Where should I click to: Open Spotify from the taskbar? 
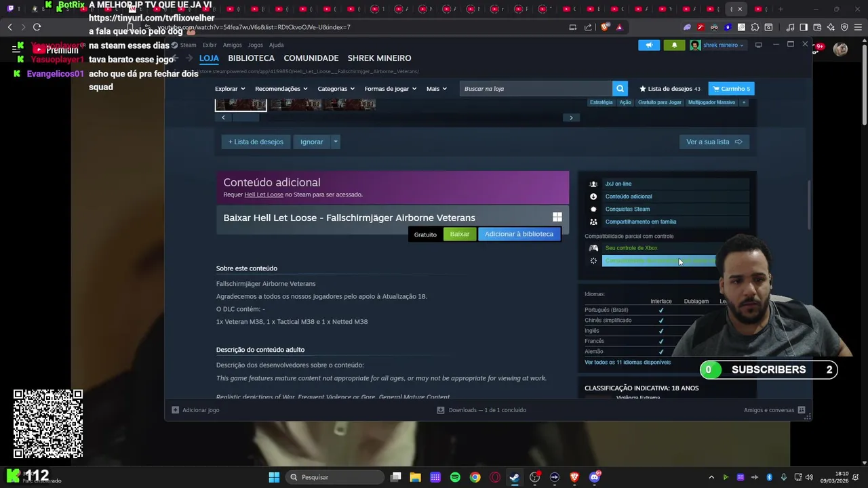pos(455,477)
